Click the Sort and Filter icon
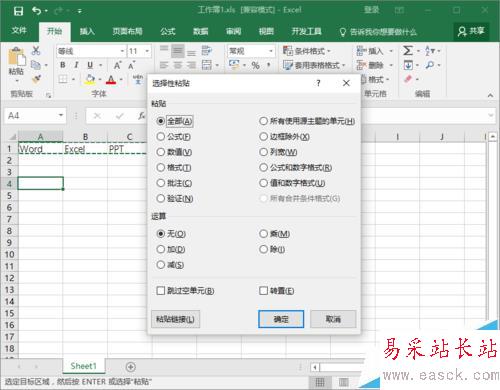The width and height of the screenshot is (500, 390). pyautogui.click(x=430, y=51)
